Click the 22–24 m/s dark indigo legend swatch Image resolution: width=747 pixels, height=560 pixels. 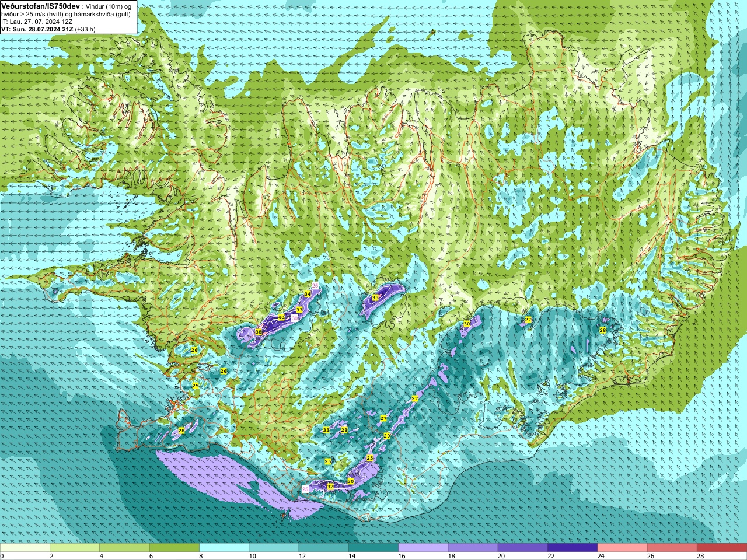point(573,548)
